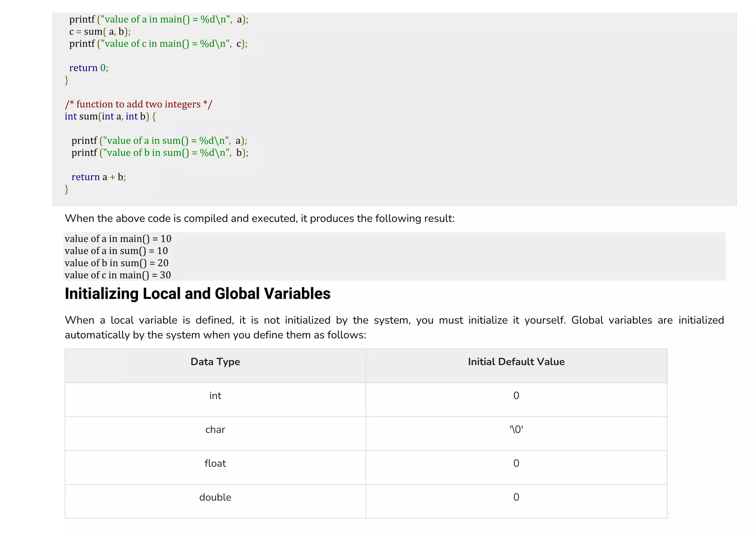Click the 'return a + b;' code line
Screen dimensions: 756x535
pos(99,177)
